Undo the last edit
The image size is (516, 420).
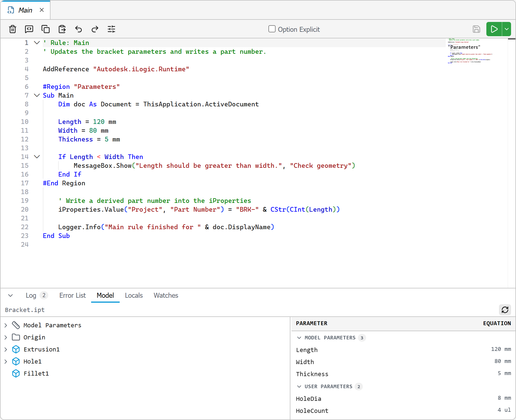[x=78, y=29]
